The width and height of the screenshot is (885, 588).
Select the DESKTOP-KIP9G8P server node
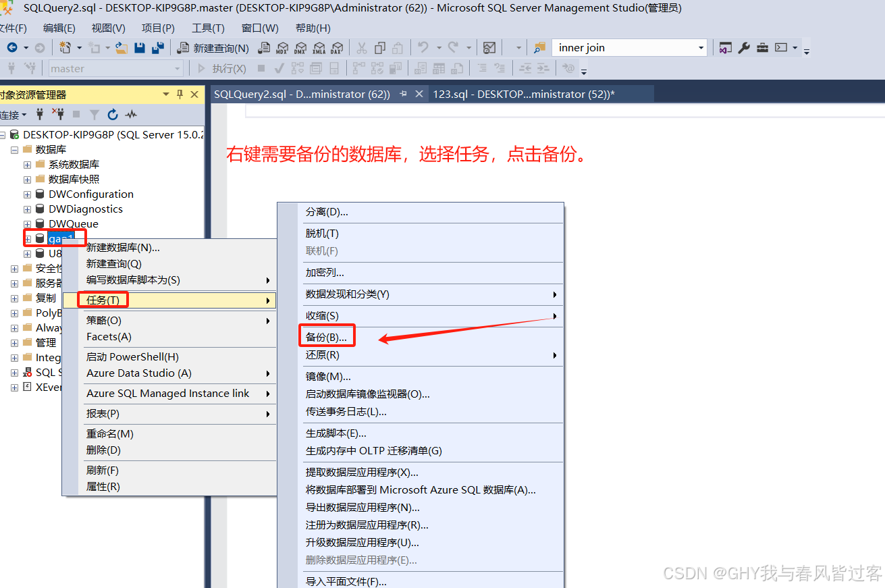(x=113, y=135)
